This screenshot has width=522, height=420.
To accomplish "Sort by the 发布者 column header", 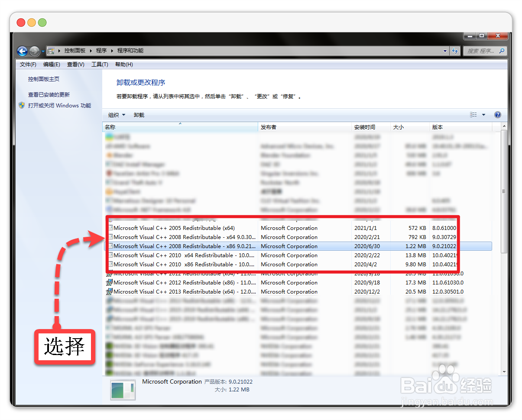I will click(305, 127).
